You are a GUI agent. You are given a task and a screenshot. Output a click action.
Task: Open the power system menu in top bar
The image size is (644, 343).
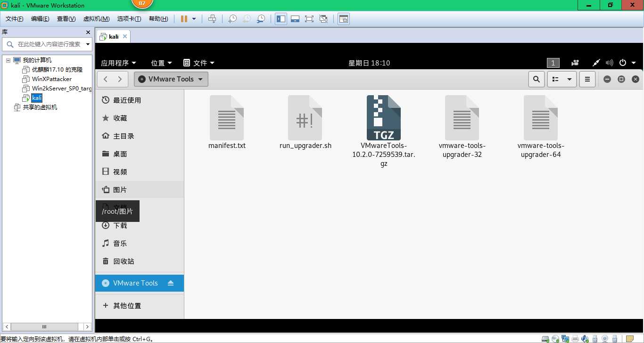[x=627, y=63]
